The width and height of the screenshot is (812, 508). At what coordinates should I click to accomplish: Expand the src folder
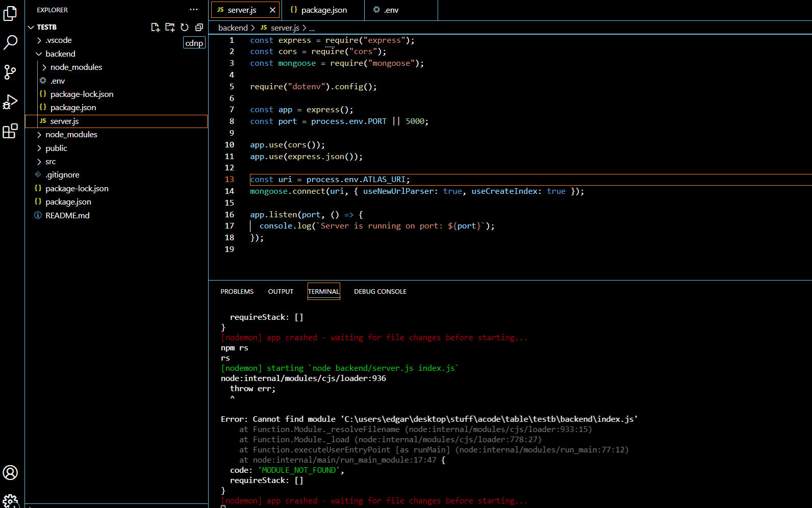[x=50, y=162]
